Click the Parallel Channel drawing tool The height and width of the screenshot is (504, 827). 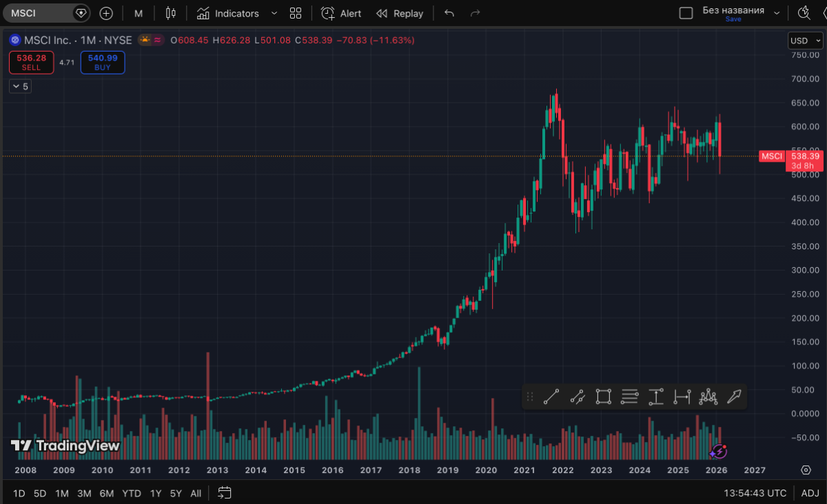(x=578, y=397)
